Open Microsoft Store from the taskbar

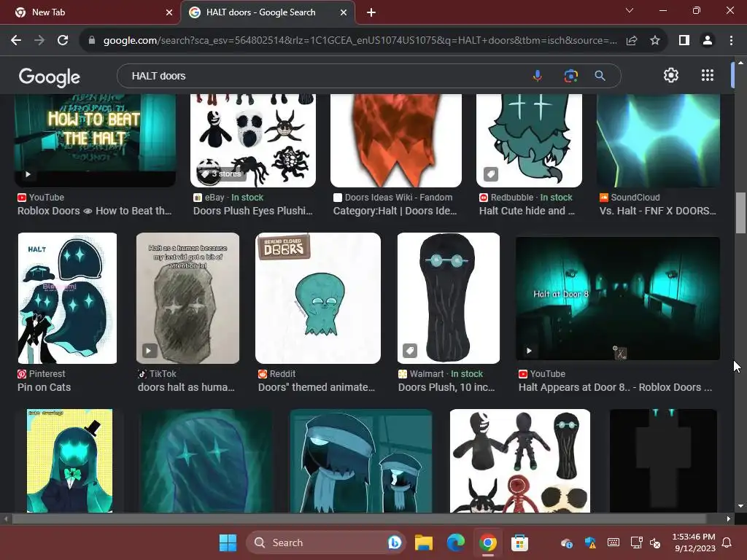(519, 542)
